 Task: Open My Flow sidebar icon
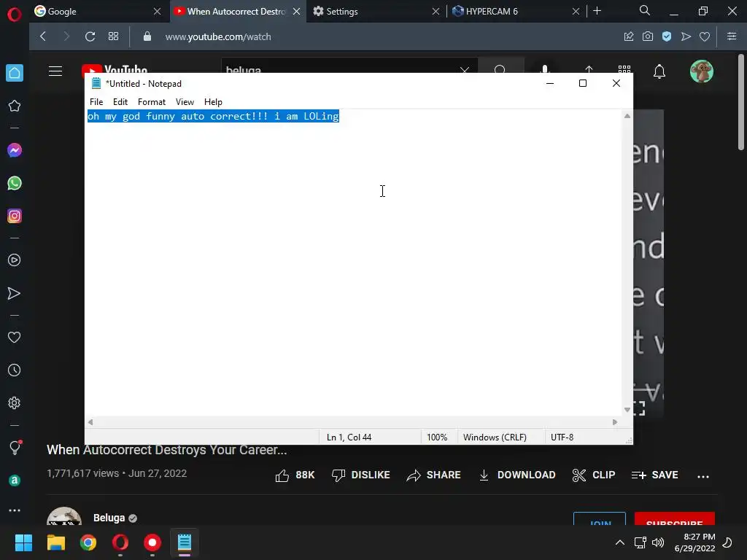pos(15,293)
